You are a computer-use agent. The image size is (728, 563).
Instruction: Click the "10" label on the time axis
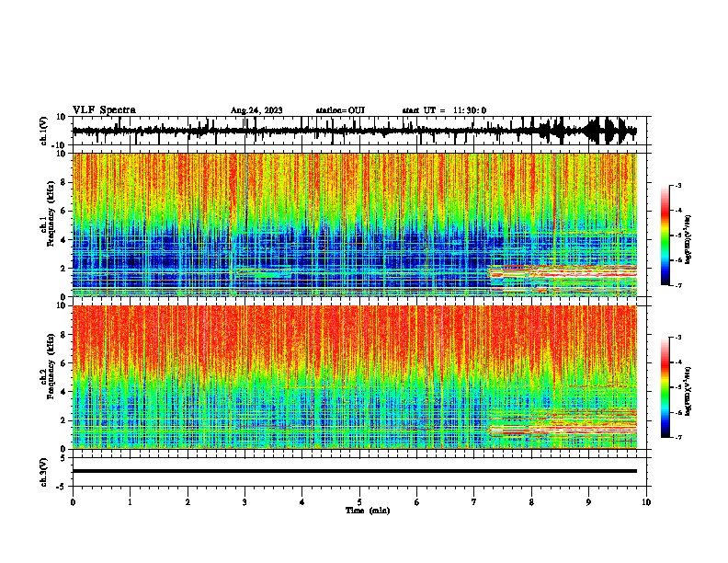pyautogui.click(x=646, y=502)
